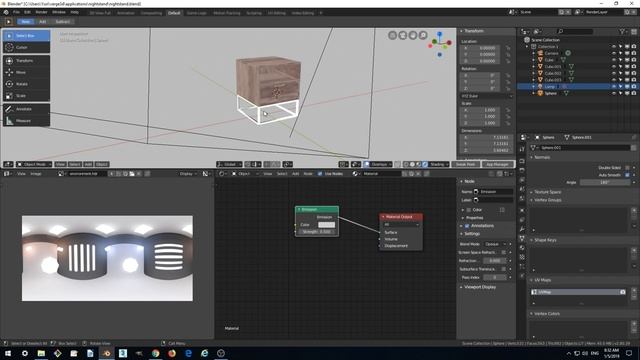
Task: Open the Render properties tab icon
Action: pyautogui.click(x=522, y=161)
